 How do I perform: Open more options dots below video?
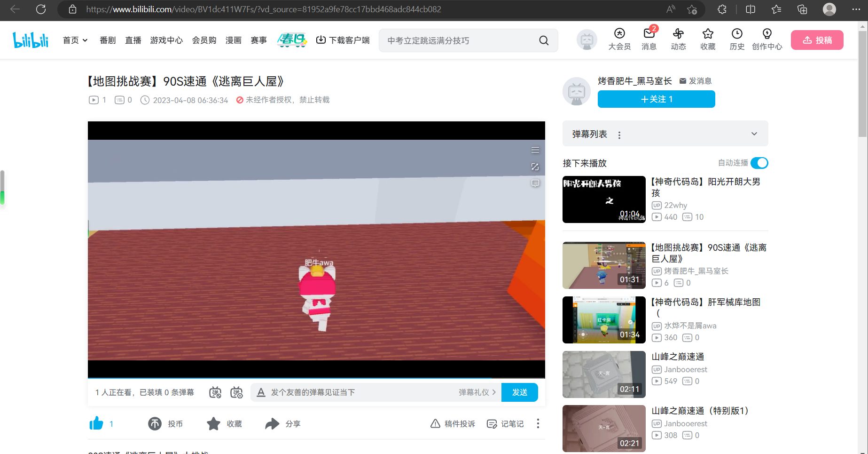point(538,424)
